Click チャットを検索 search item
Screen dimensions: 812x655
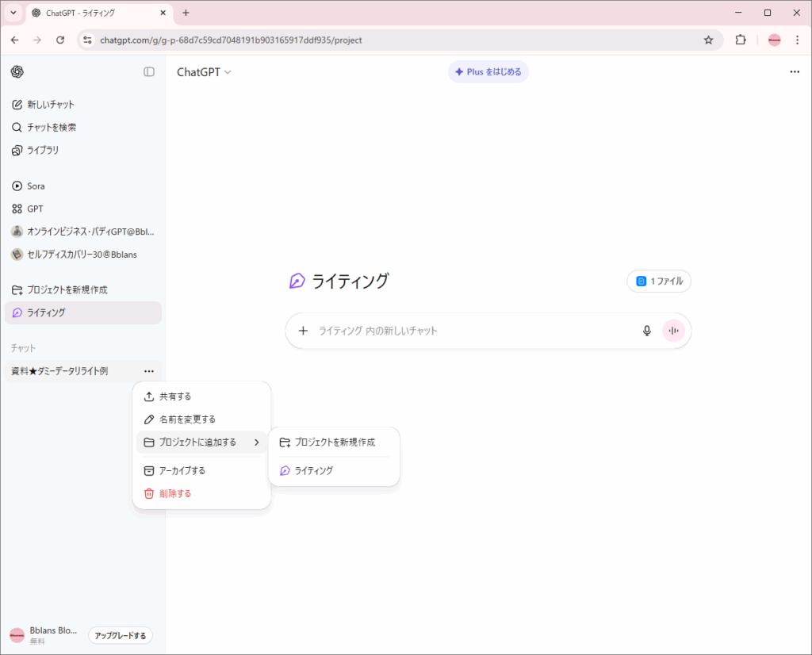[52, 127]
